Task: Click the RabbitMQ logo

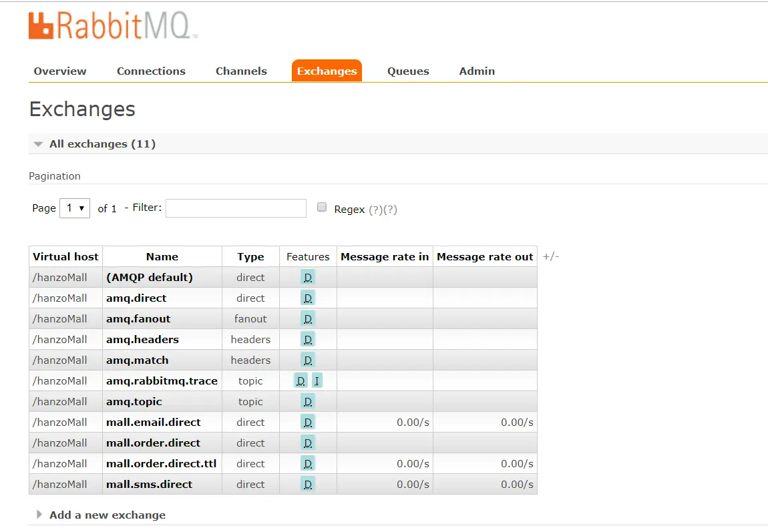Action: coord(113,25)
